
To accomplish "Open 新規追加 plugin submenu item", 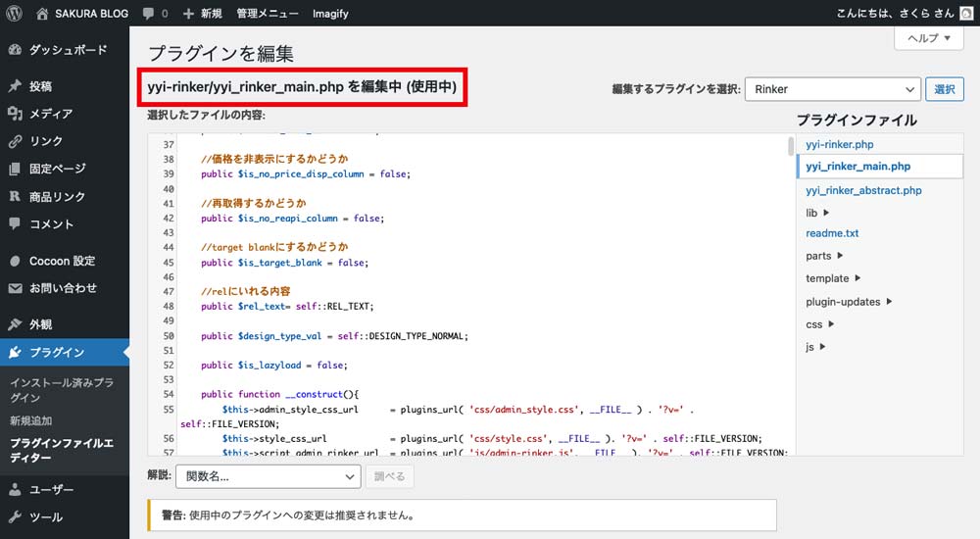I will (x=30, y=420).
